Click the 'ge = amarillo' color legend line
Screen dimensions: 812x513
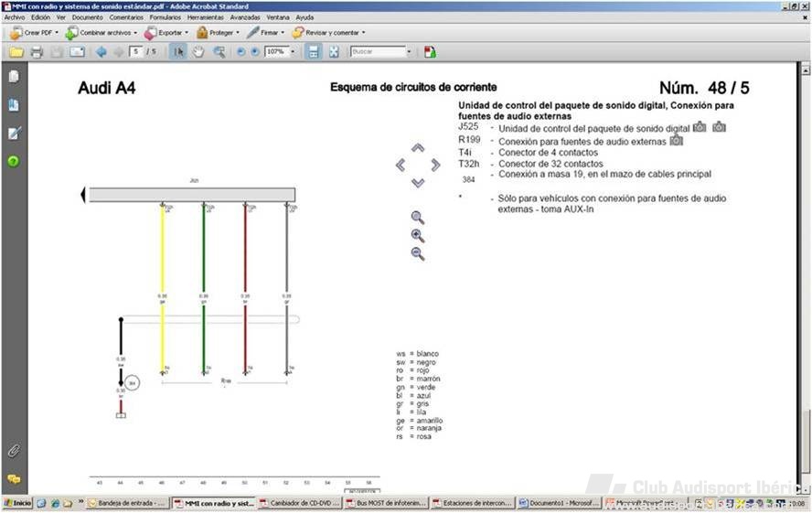[420, 421]
